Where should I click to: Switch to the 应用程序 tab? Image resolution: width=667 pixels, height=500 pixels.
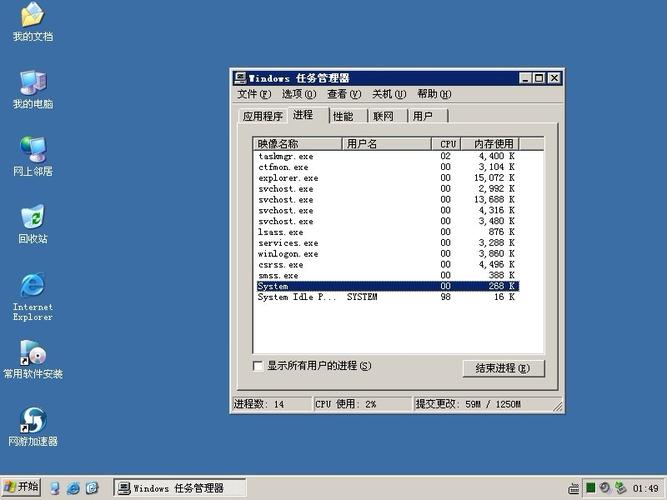pyautogui.click(x=262, y=116)
